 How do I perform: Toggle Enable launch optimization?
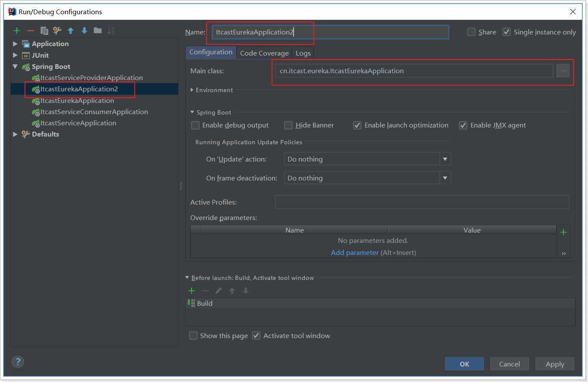[x=357, y=125]
